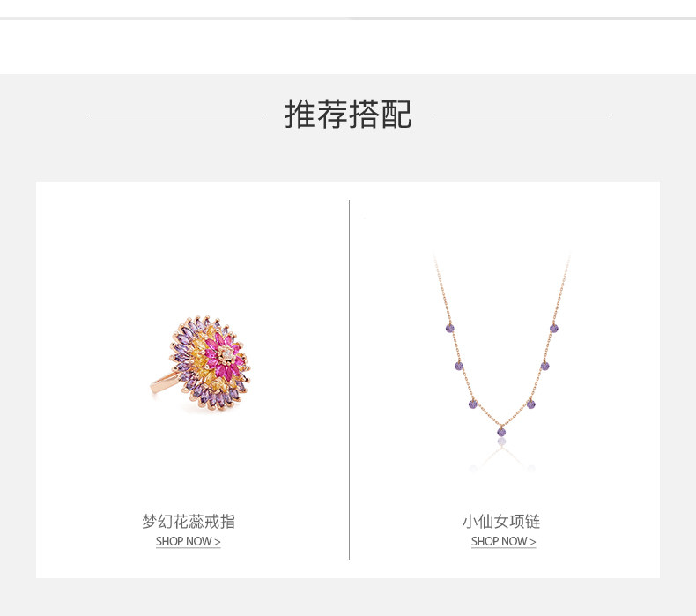Click the arrow after the ring's SHOP NOW
Image resolution: width=696 pixels, height=616 pixels.
click(x=218, y=542)
